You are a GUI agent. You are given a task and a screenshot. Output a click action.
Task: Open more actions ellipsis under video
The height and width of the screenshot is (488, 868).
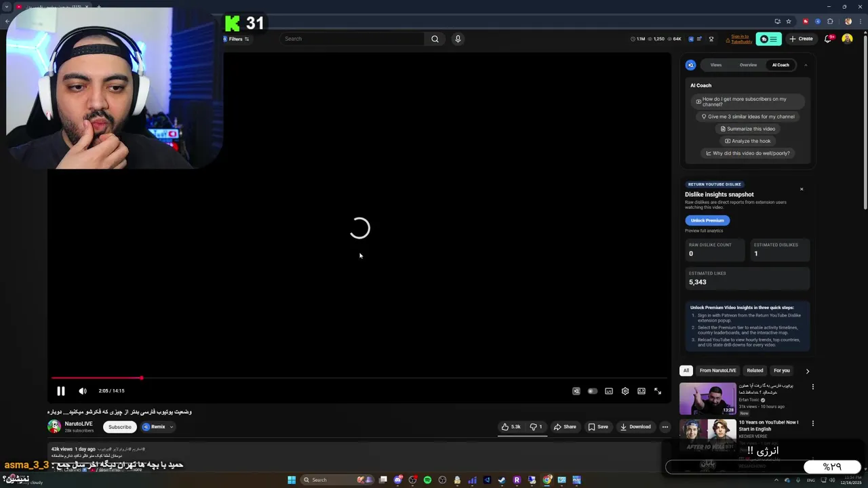pos(665,427)
